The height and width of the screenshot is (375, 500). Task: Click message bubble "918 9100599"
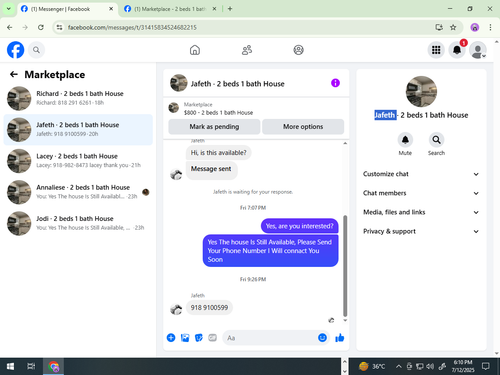coord(209,307)
